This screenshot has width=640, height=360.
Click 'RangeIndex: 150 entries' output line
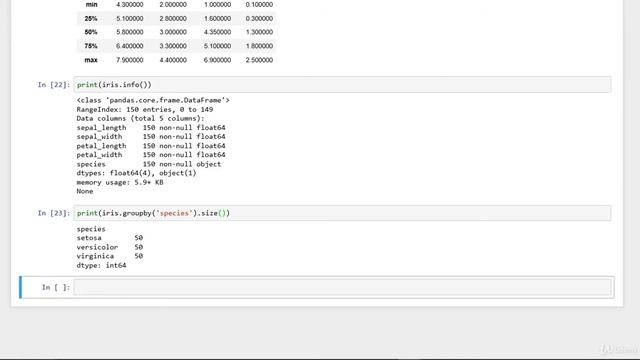tap(144, 109)
